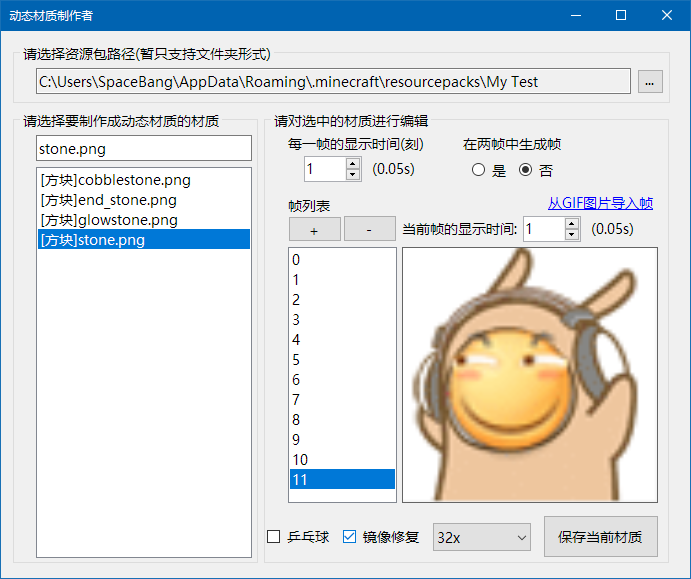Click the 保存当前材质 save button
The width and height of the screenshot is (691, 579).
click(601, 536)
